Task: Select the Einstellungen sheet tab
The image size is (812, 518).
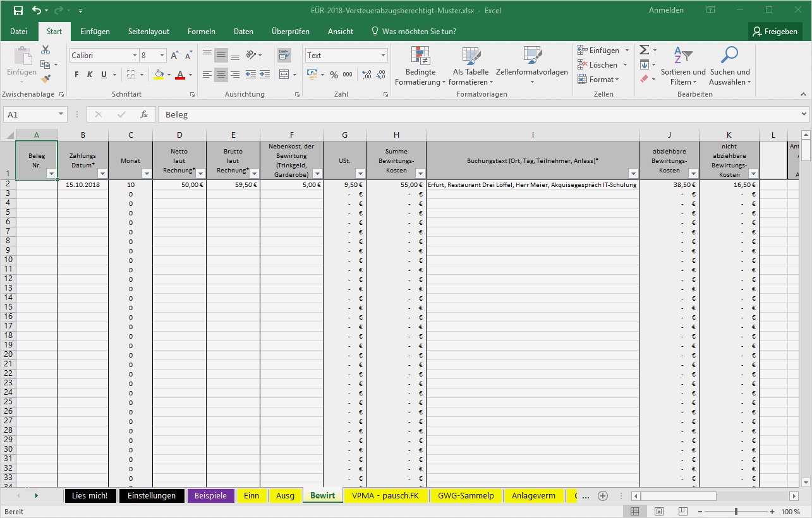Action: click(152, 495)
